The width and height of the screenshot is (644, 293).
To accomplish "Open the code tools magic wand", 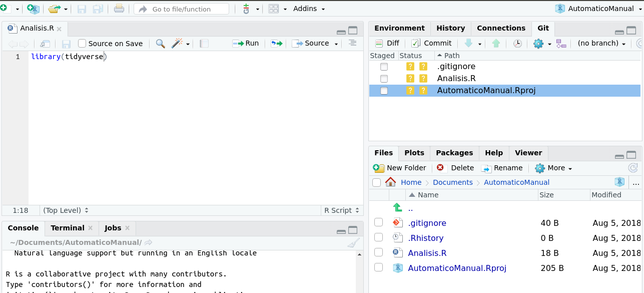I will [177, 44].
